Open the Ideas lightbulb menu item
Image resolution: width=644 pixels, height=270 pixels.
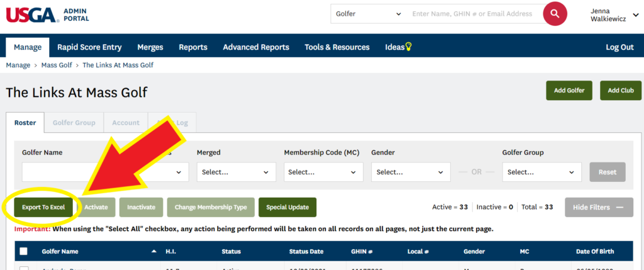click(398, 47)
